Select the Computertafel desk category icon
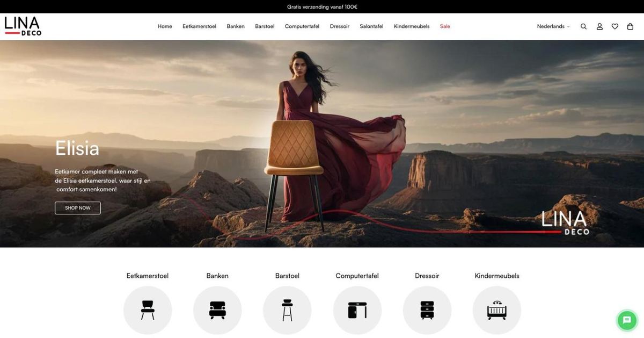This screenshot has width=644, height=338. pos(357,311)
